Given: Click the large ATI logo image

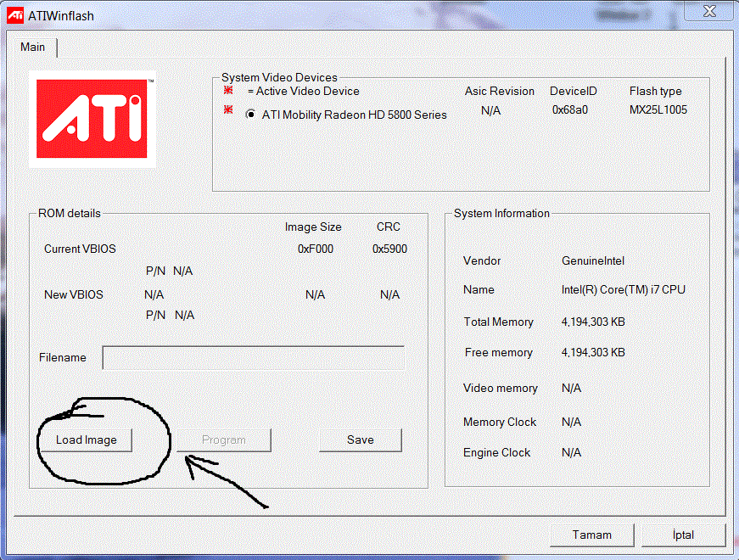Looking at the screenshot, I should 92,120.
